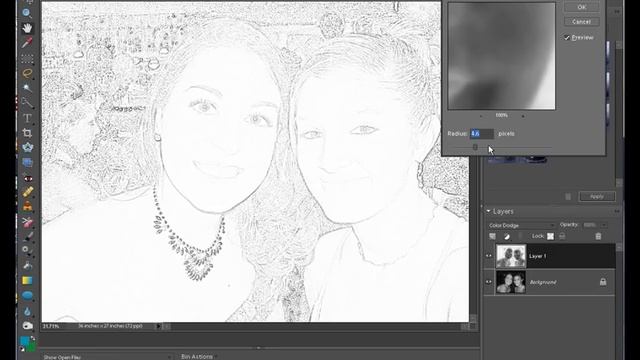Select the Lasso tool

coord(27,73)
